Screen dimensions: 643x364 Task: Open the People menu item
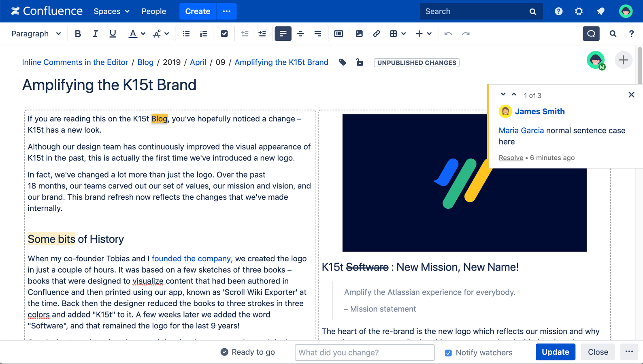point(153,11)
